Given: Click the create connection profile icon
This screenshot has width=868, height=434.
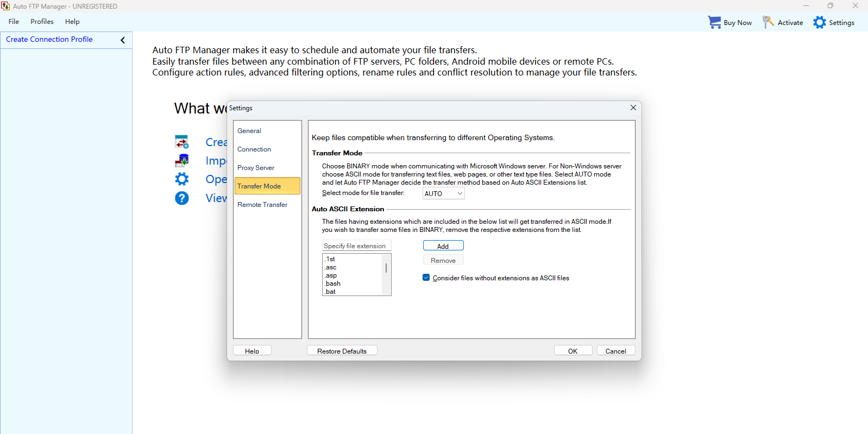Looking at the screenshot, I should [181, 142].
